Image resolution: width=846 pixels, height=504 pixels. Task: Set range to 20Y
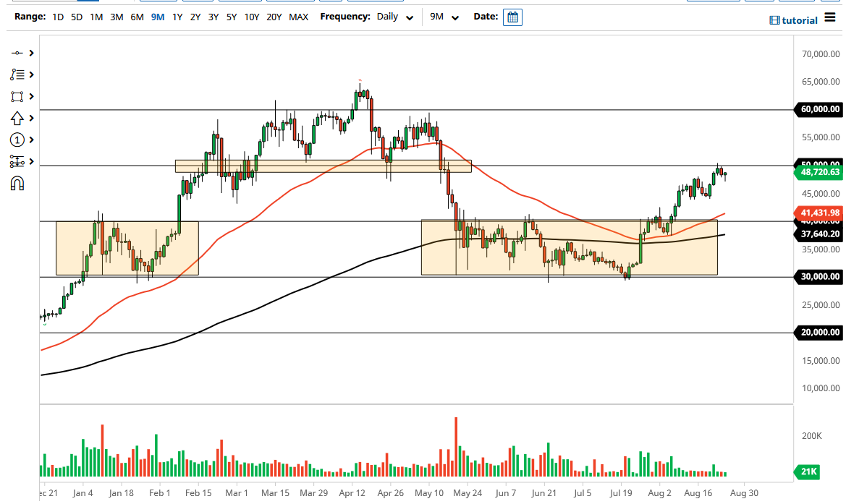[274, 17]
